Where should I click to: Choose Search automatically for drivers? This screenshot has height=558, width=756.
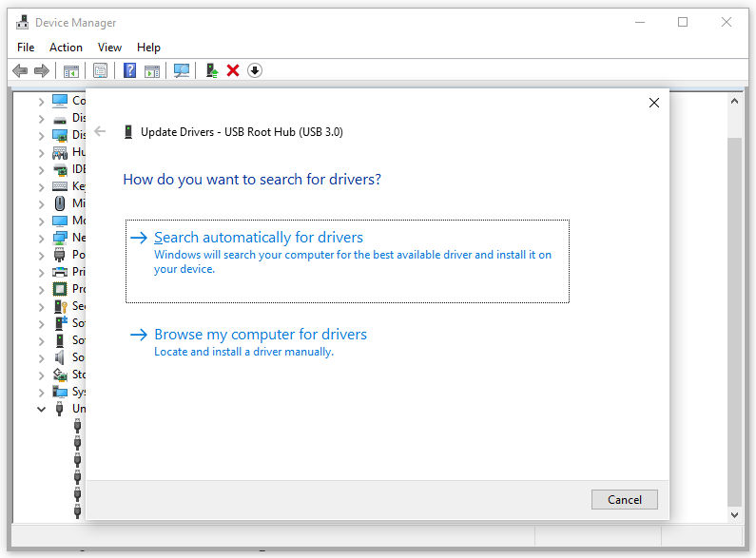(259, 238)
